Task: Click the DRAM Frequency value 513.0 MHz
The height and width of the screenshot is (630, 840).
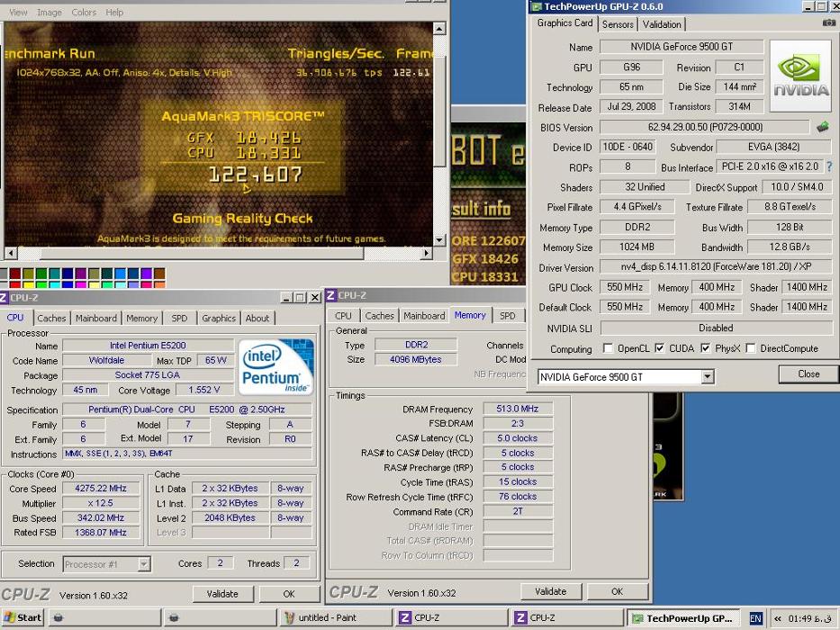Action: click(517, 409)
